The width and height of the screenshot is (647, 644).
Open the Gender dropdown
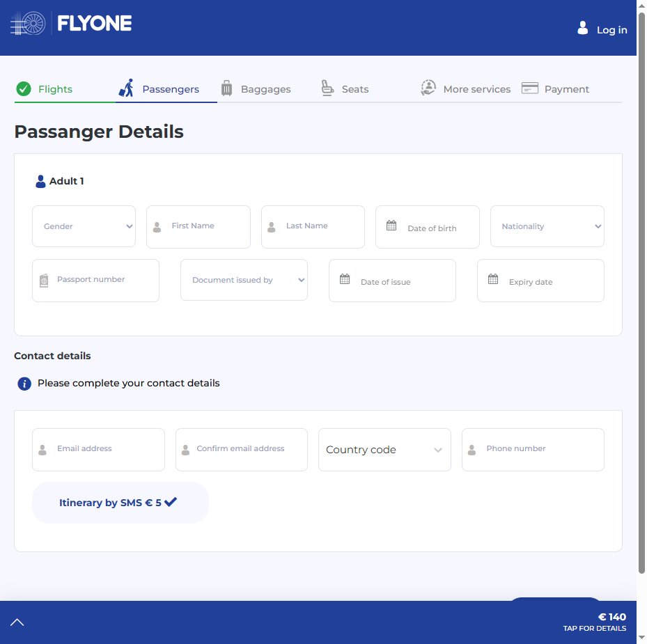(84, 226)
